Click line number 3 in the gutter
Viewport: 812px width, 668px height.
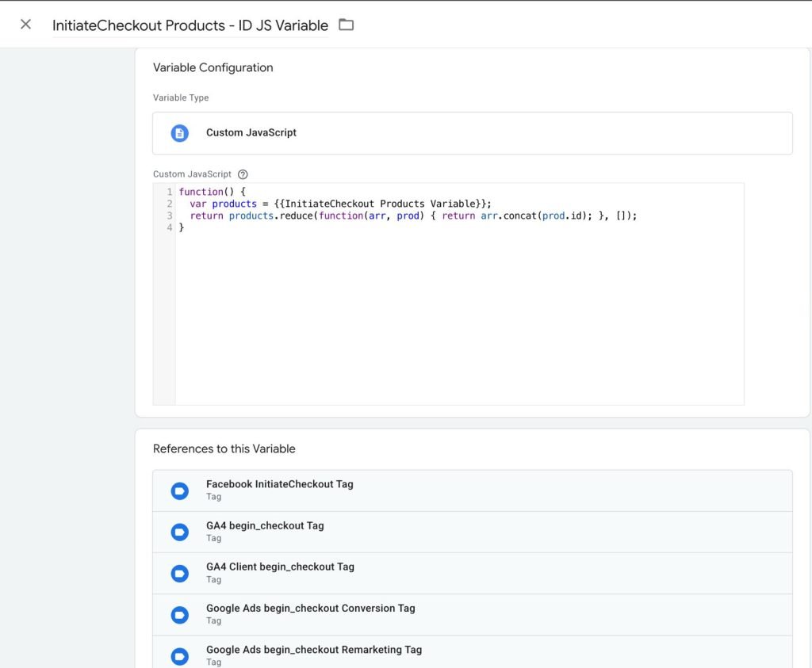170,216
